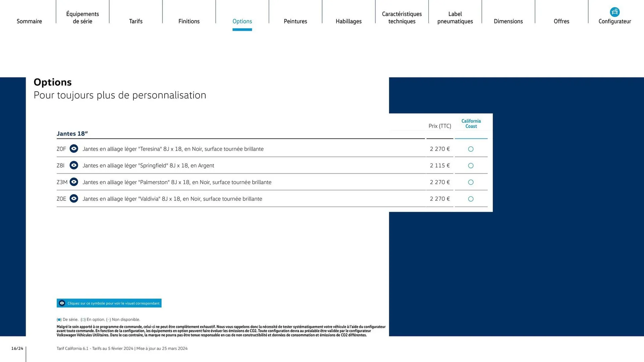Click the Configurateur camper van icon
This screenshot has height=362, width=644.
tap(614, 12)
